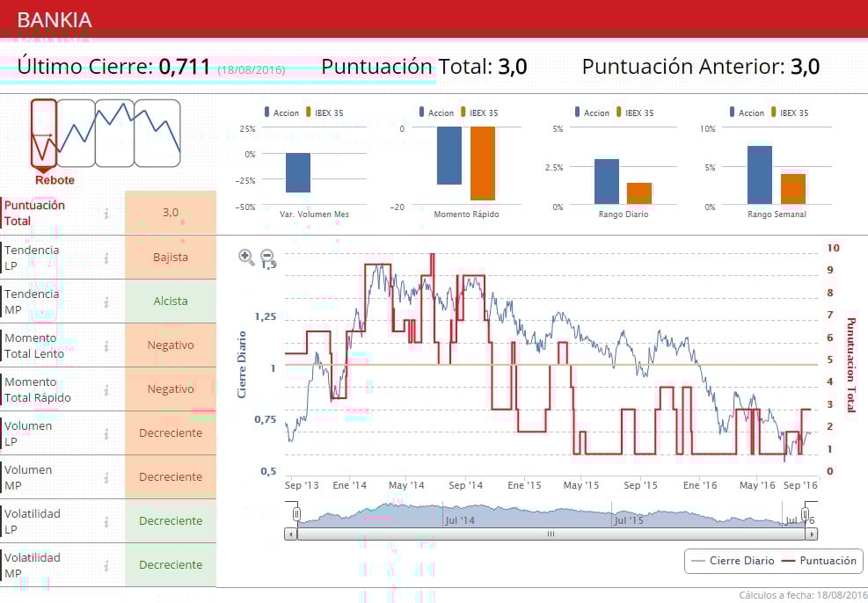Open info icon for Momento Total Rápido

click(x=106, y=390)
